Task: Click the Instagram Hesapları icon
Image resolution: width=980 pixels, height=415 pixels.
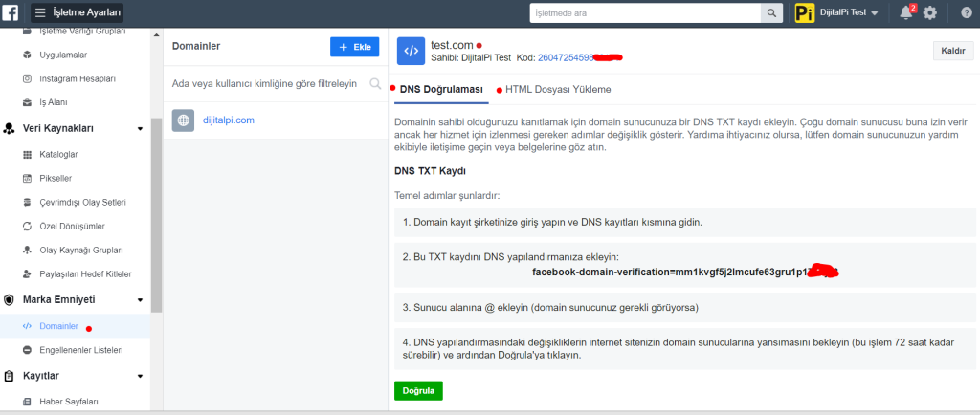Action: 27,78
